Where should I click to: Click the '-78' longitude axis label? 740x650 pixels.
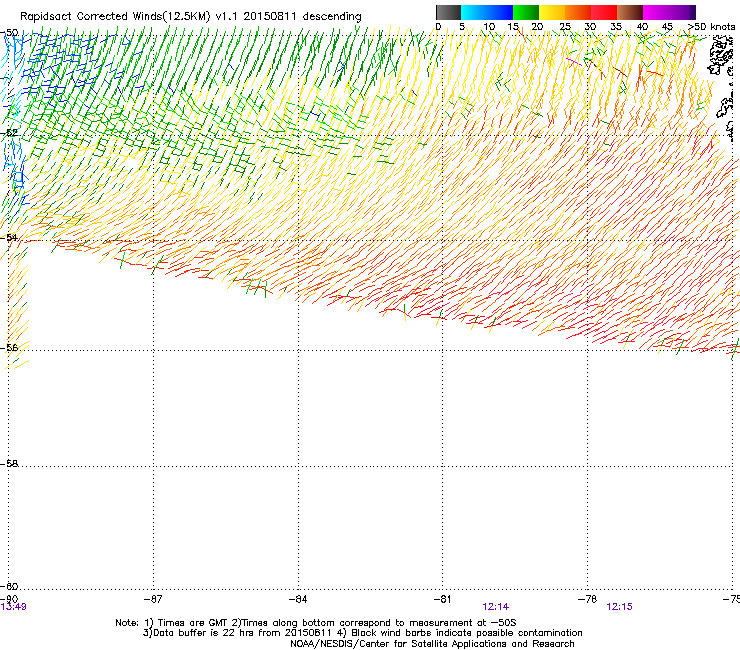tap(587, 599)
